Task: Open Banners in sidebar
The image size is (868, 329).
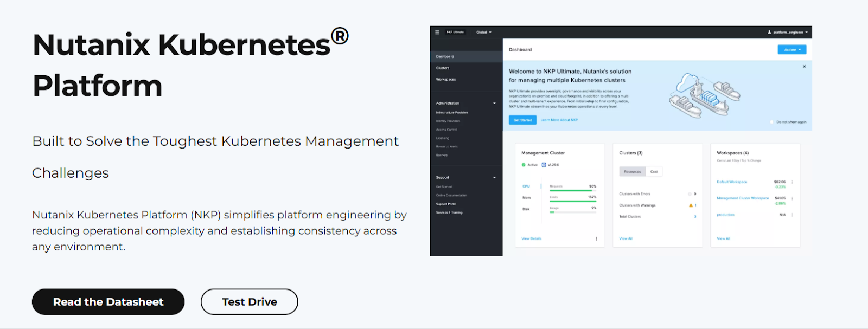Action: tap(442, 155)
